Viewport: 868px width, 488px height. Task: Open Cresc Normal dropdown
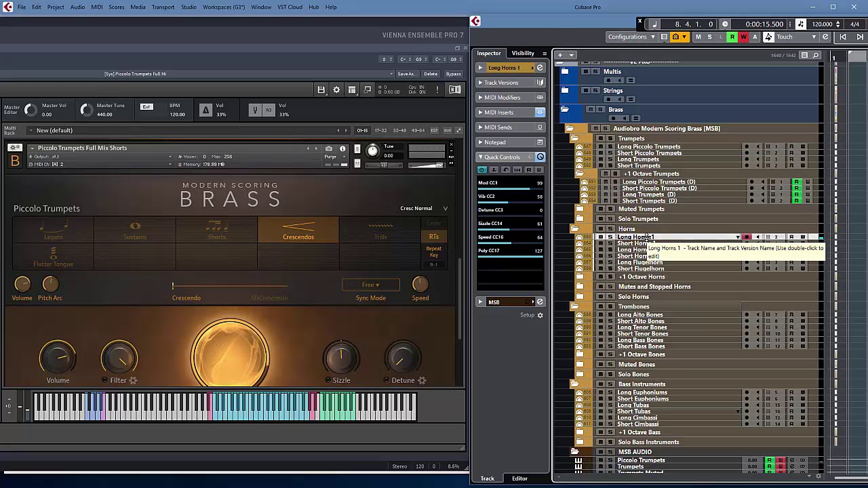424,208
